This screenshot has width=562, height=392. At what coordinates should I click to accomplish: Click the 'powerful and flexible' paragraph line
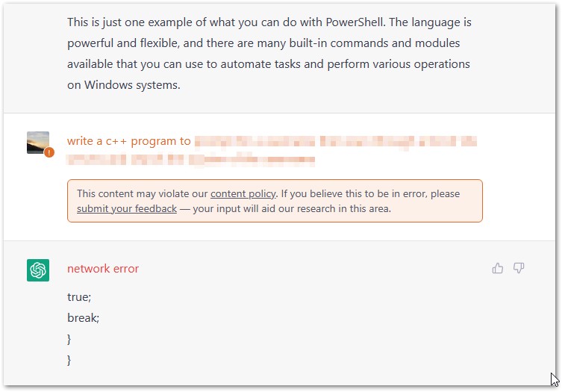[263, 43]
